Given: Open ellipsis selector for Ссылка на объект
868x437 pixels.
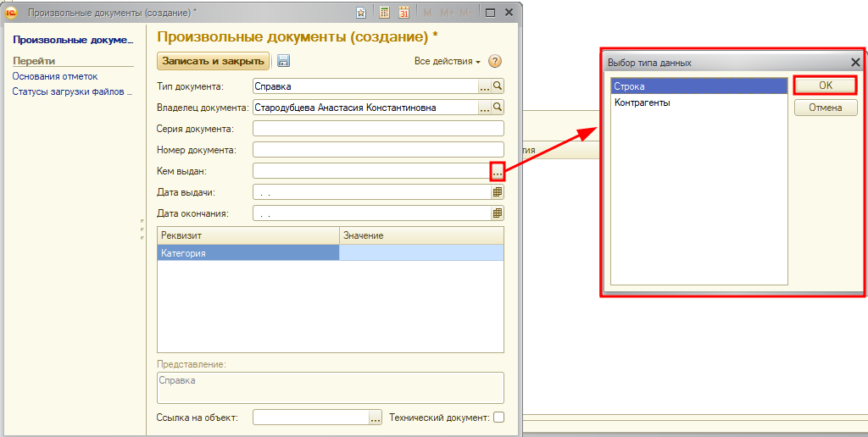Looking at the screenshot, I should pyautogui.click(x=376, y=418).
